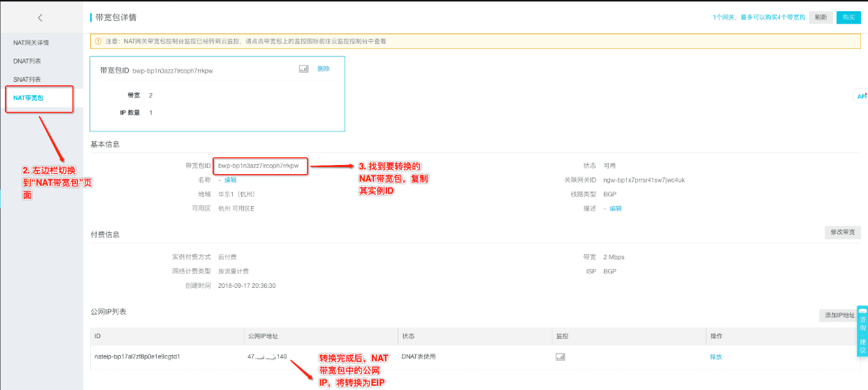Click the 添加IP地址 button
This screenshot has width=868, height=390.
point(840,315)
